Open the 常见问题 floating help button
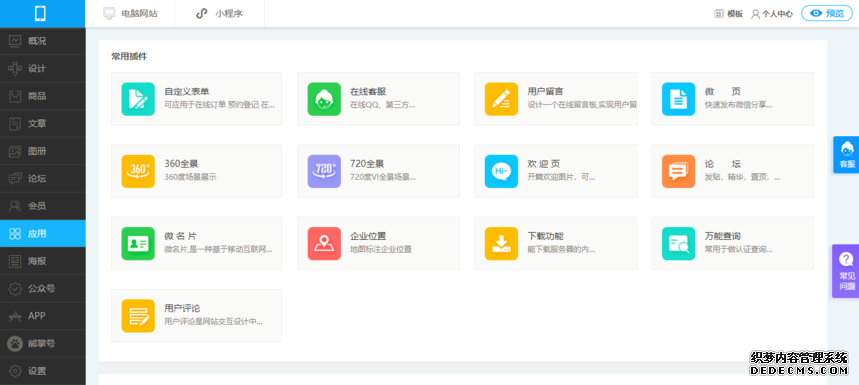This screenshot has height=385, width=859. 846,271
